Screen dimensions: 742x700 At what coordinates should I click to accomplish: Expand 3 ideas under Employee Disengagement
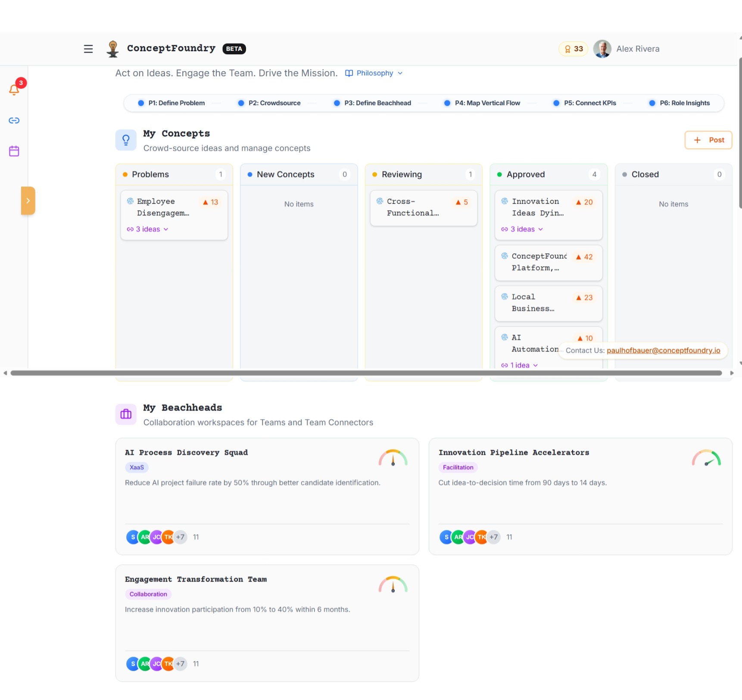tap(147, 229)
